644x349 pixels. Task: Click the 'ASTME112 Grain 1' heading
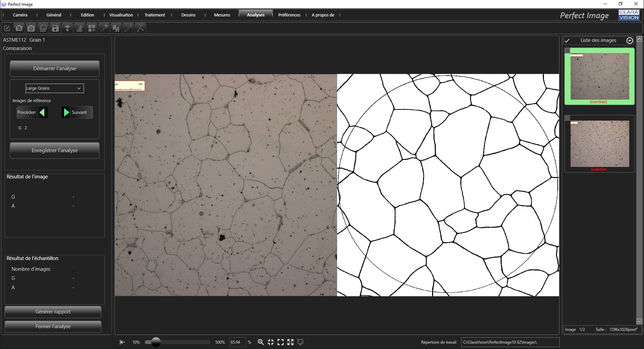coord(24,40)
